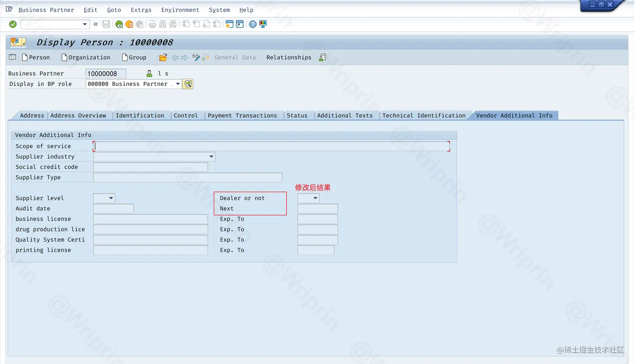Click the Print icon
634x364 pixels.
[x=153, y=24]
